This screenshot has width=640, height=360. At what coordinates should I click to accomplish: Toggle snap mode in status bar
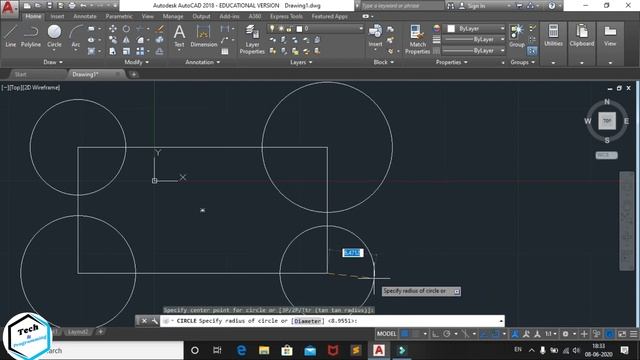point(416,334)
